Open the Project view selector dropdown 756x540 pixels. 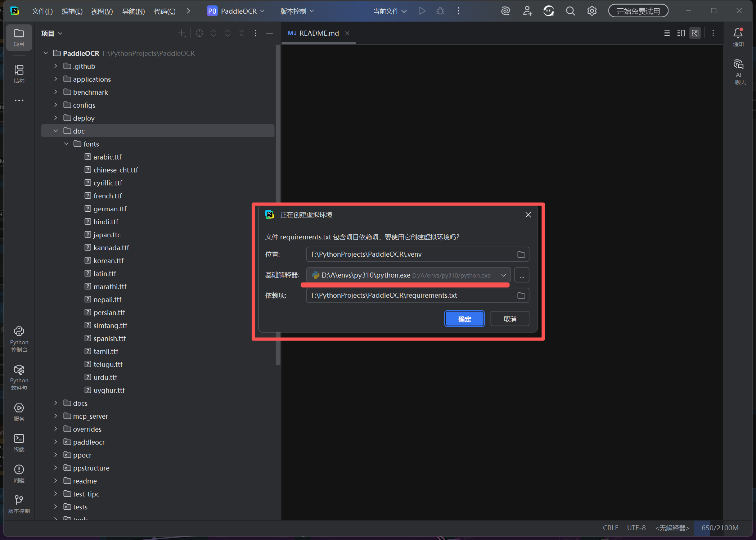coord(52,33)
